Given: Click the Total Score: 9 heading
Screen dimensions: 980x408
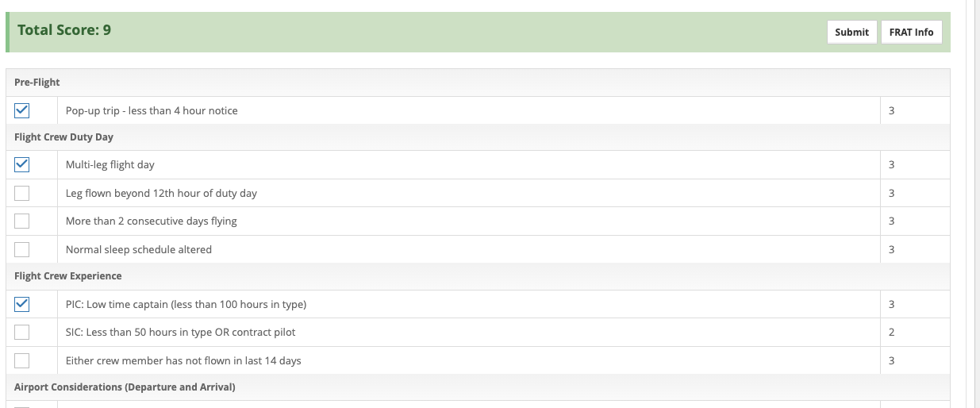Looking at the screenshot, I should [x=64, y=30].
